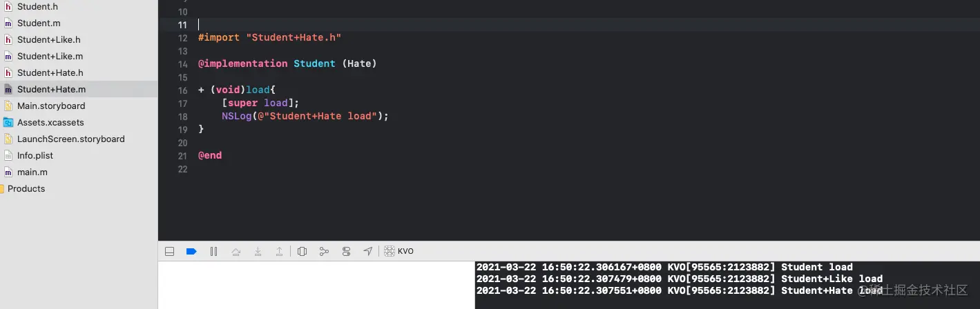Screen dimensions: 980x309
Task: Click the LaunchScreen.storyboard file icon
Action: click(x=8, y=139)
